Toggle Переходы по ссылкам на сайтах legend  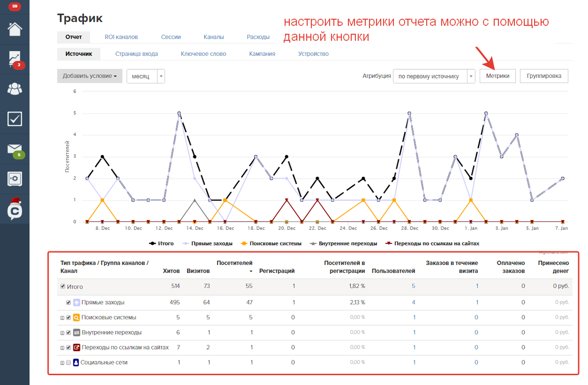[433, 243]
